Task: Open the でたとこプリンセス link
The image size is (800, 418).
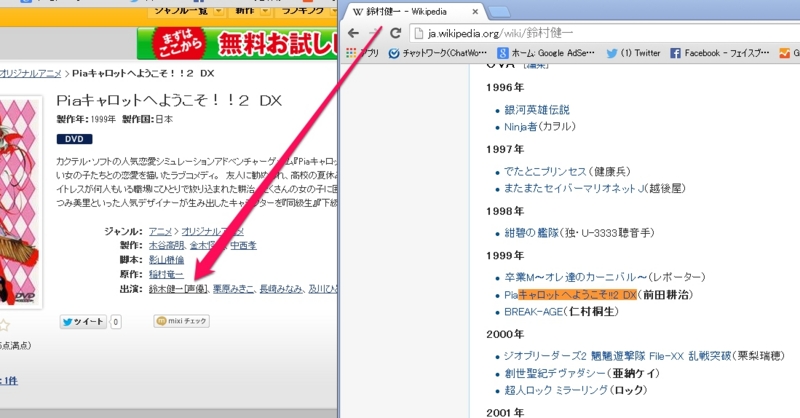Action: point(545,171)
